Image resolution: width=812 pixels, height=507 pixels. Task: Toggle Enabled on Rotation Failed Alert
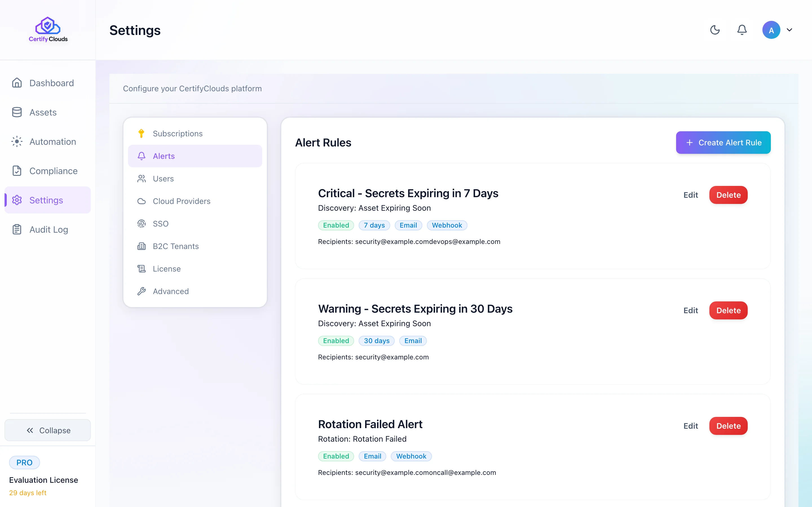(336, 456)
